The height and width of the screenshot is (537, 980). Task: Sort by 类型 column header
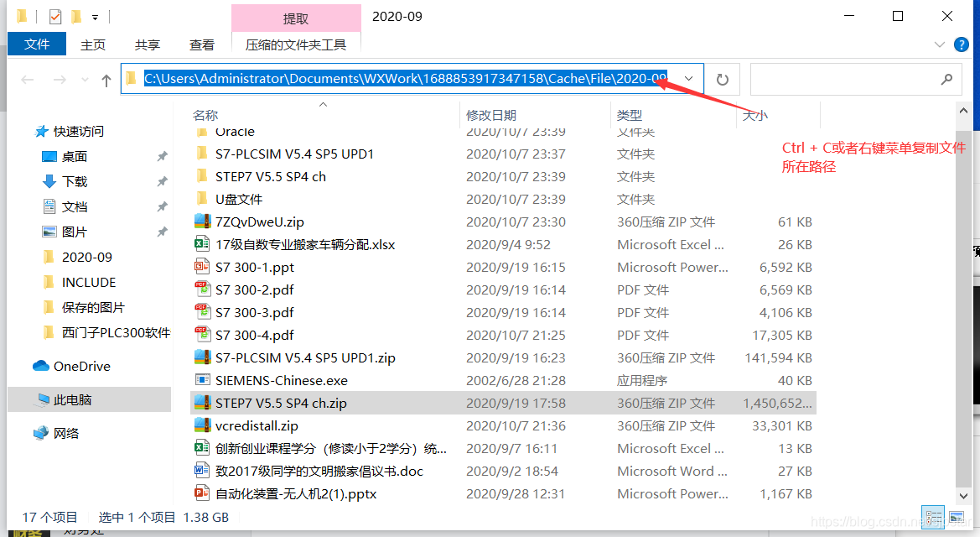[630, 115]
